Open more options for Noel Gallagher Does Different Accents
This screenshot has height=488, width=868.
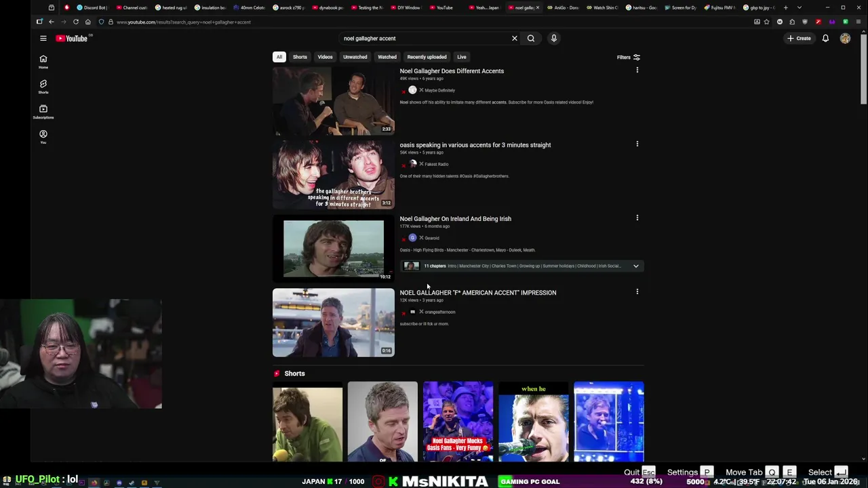[637, 70]
